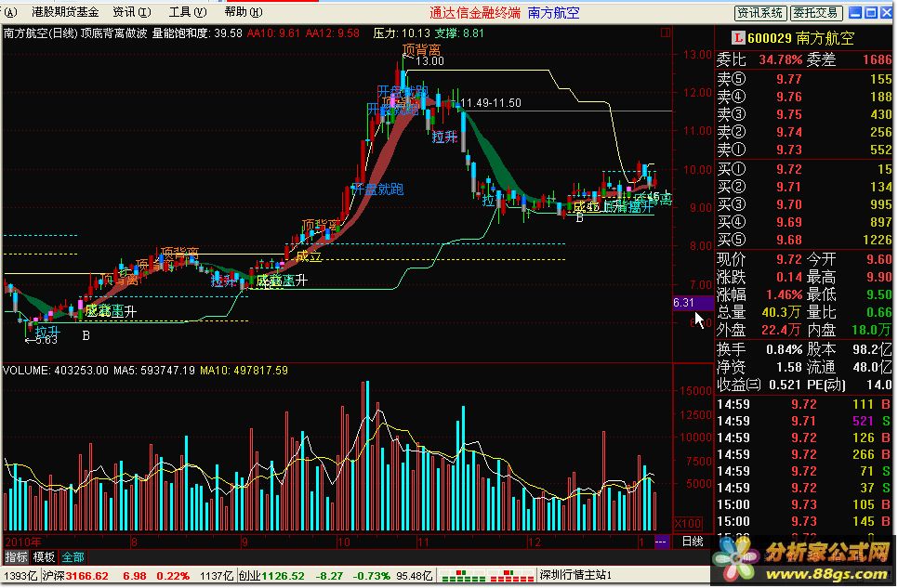The image size is (898, 588).
Task: Click the MA10: 497817.59 volume label
Action: click(x=244, y=371)
